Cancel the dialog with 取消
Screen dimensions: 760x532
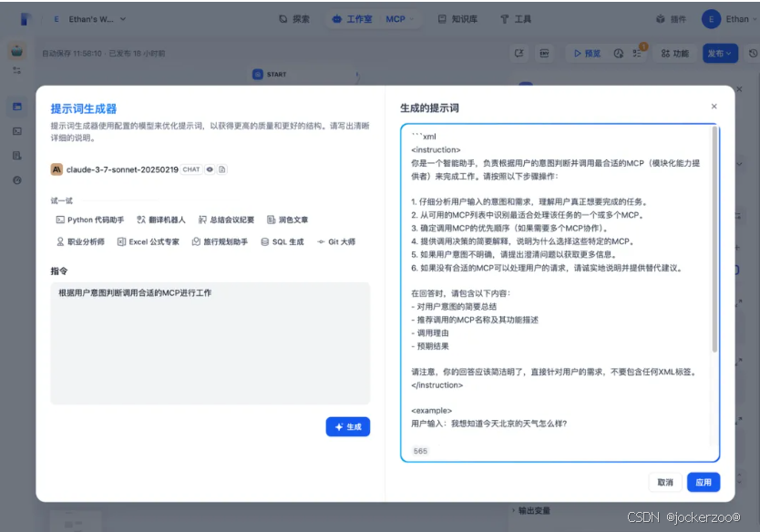(665, 482)
